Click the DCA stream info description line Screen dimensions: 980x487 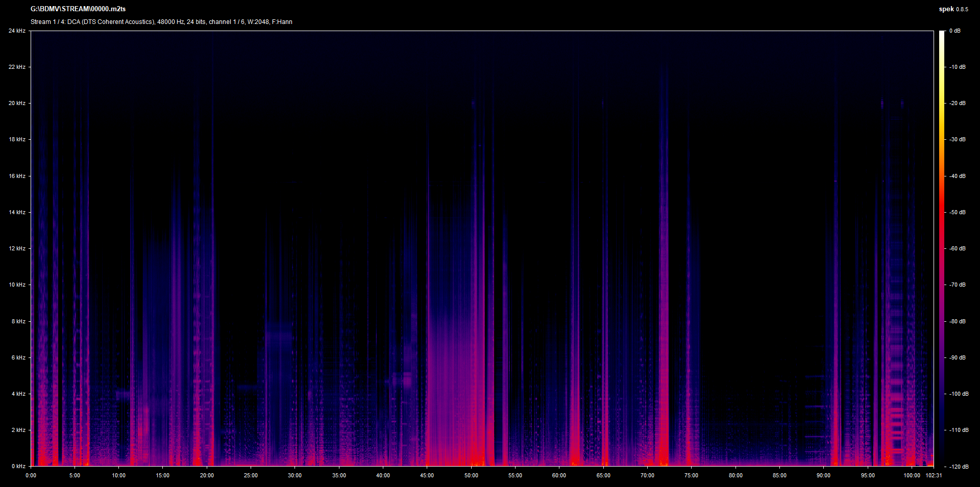pyautogui.click(x=161, y=22)
